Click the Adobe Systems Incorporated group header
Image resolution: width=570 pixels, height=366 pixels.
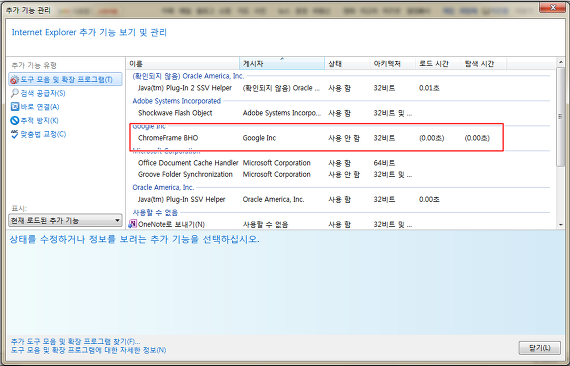pyautogui.click(x=176, y=101)
